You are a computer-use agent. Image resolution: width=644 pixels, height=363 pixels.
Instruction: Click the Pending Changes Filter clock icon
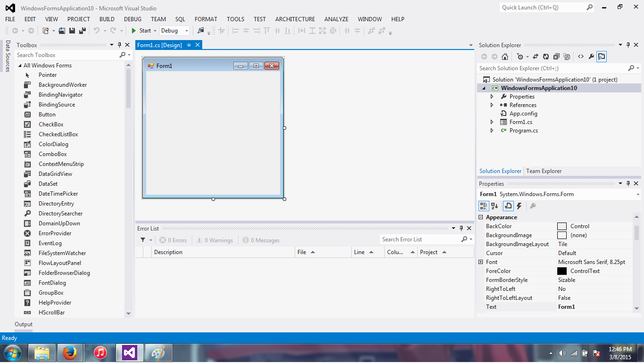(520, 57)
